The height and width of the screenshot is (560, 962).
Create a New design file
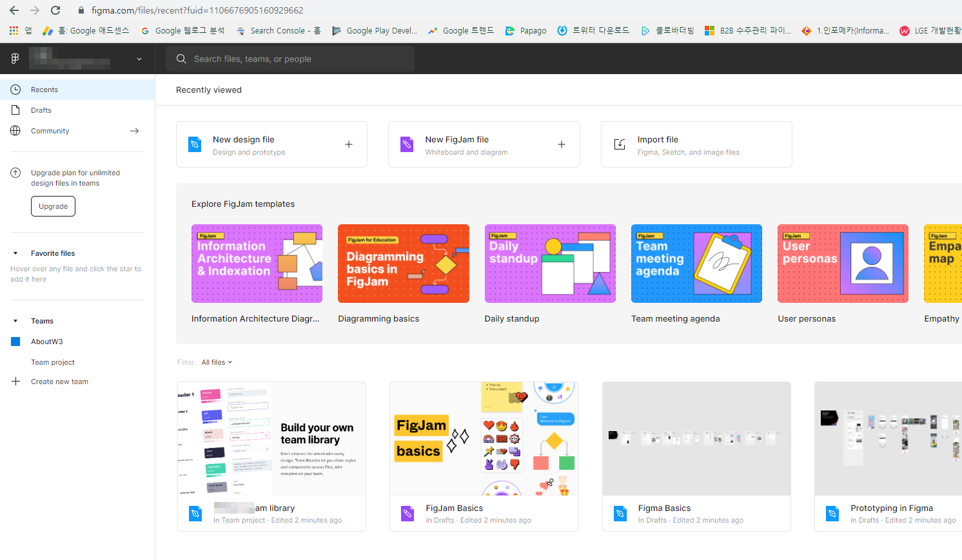coord(271,144)
